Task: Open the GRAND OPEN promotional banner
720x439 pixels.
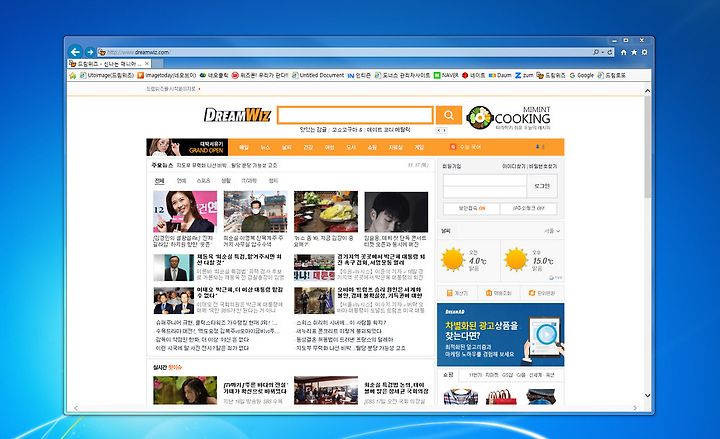Action: pos(187,147)
